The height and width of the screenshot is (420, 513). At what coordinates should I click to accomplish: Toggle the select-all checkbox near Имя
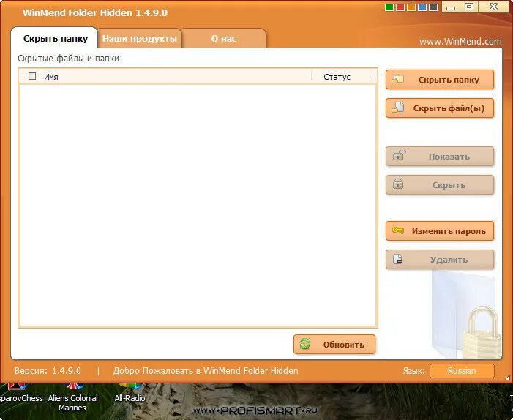click(x=32, y=76)
